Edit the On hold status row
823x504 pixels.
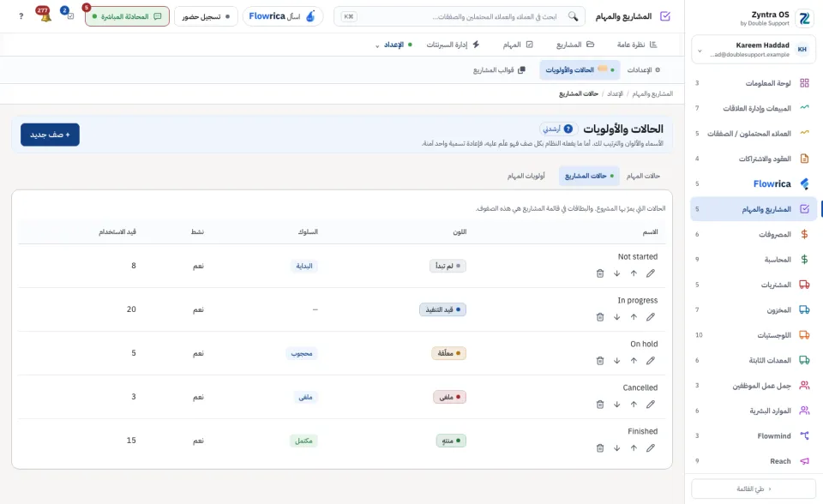pyautogui.click(x=651, y=360)
